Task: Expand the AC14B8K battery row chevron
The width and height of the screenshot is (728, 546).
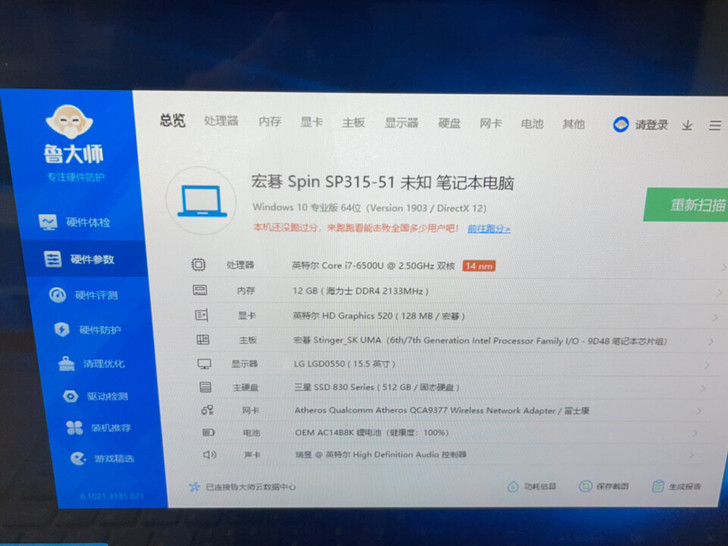Action: coord(695,433)
